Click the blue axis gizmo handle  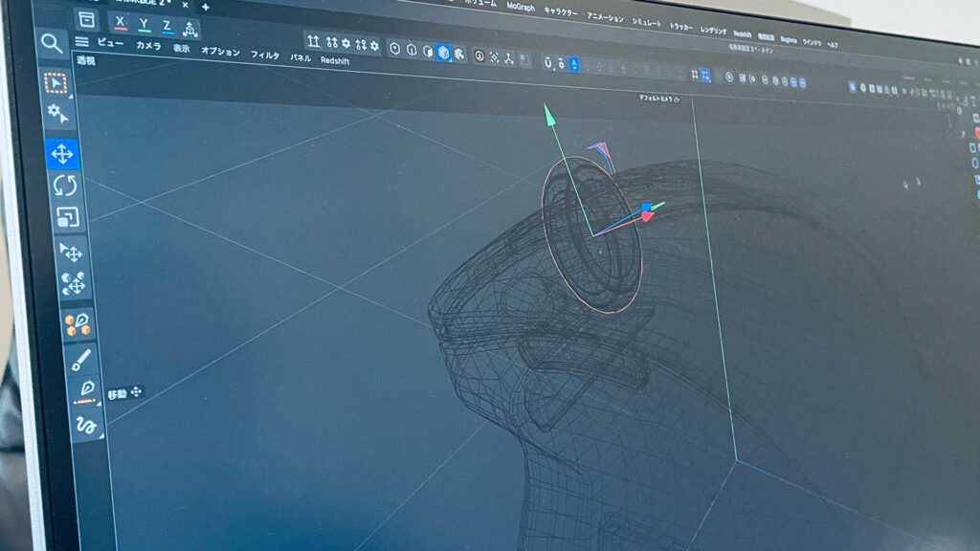click(646, 207)
